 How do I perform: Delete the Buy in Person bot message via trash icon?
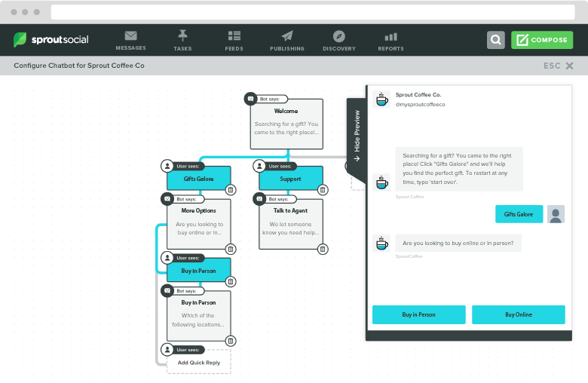coord(231,341)
